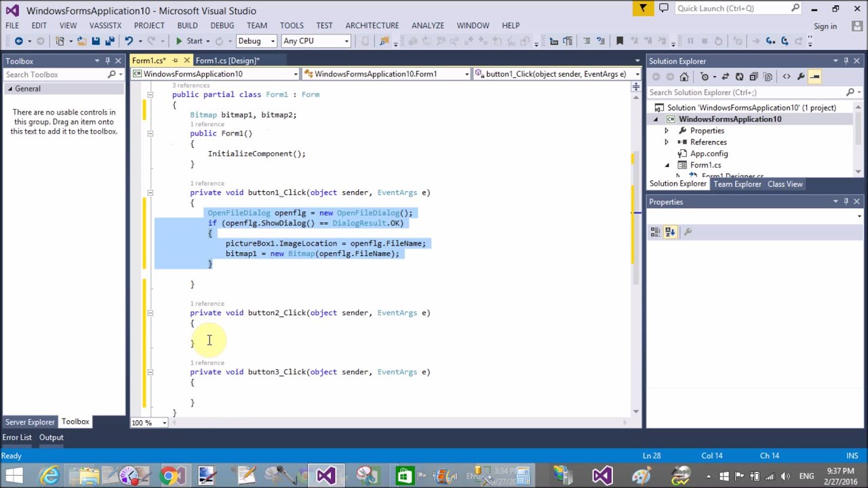Select App.config in Solution Explorer
868x488 pixels.
709,154
